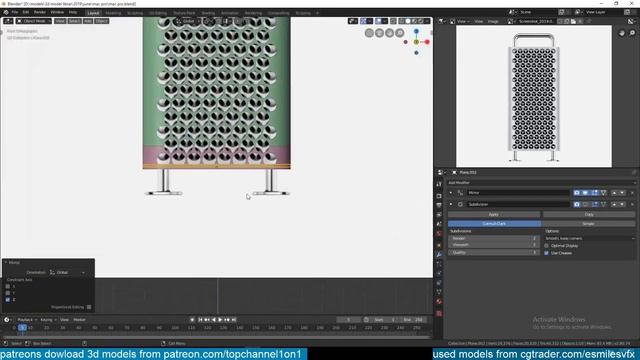Image resolution: width=640 pixels, height=360 pixels.
Task: Select the Catmull-Clark subdivision type
Action: pyautogui.click(x=494, y=224)
